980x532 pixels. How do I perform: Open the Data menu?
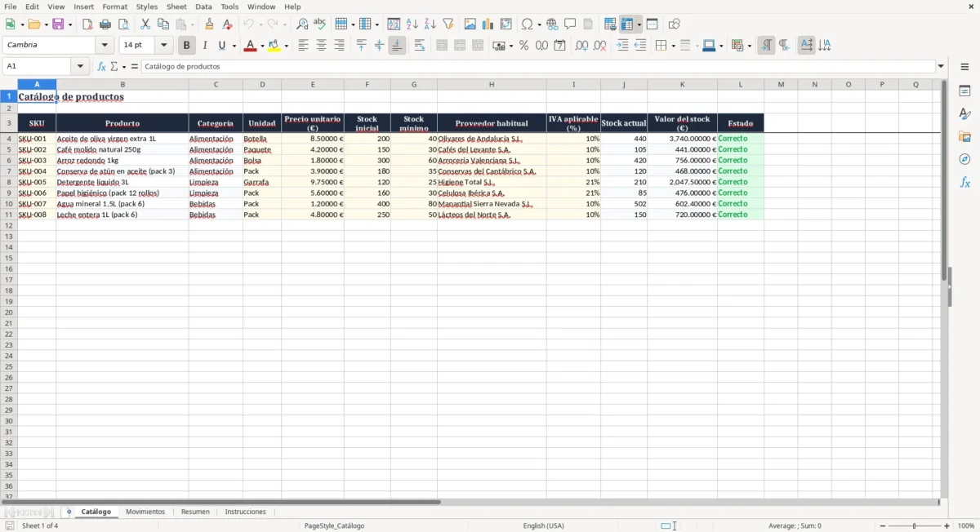tap(203, 7)
